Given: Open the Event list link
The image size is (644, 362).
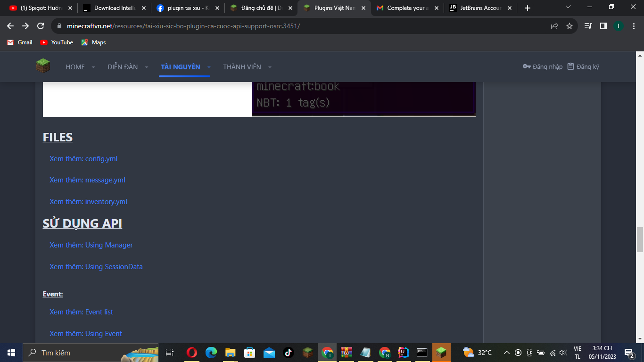Looking at the screenshot, I should pos(81,312).
